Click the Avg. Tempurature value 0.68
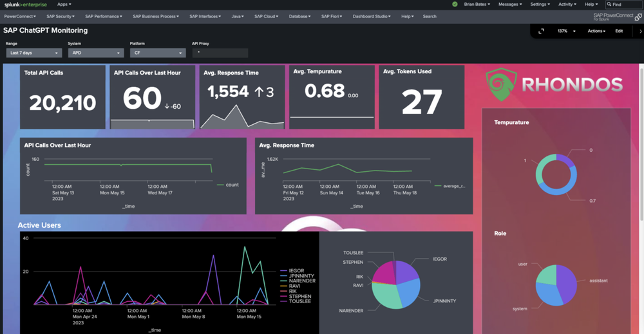The image size is (644, 334). coord(325,91)
